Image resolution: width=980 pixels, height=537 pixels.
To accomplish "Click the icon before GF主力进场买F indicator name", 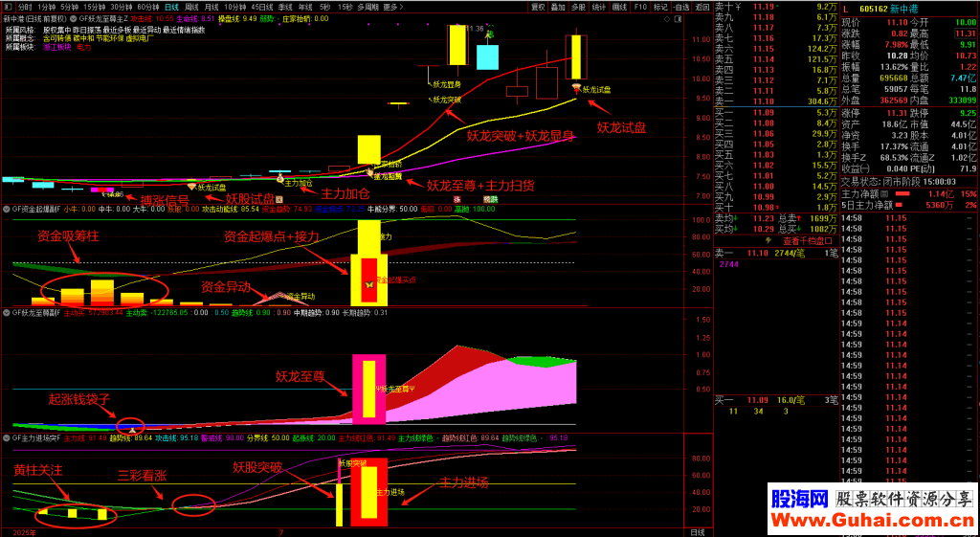I will tap(8, 437).
